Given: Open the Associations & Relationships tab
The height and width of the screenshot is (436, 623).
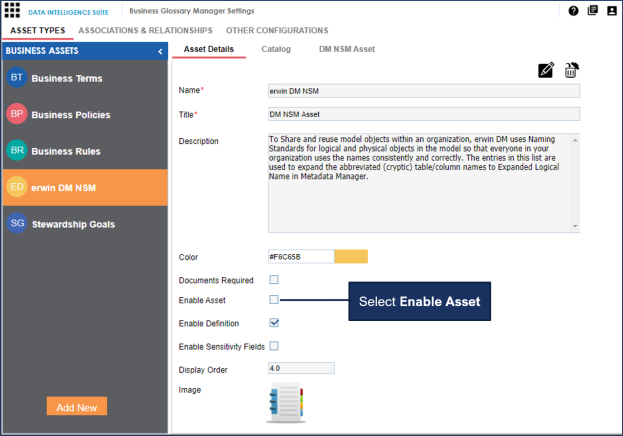Looking at the screenshot, I should [x=145, y=31].
